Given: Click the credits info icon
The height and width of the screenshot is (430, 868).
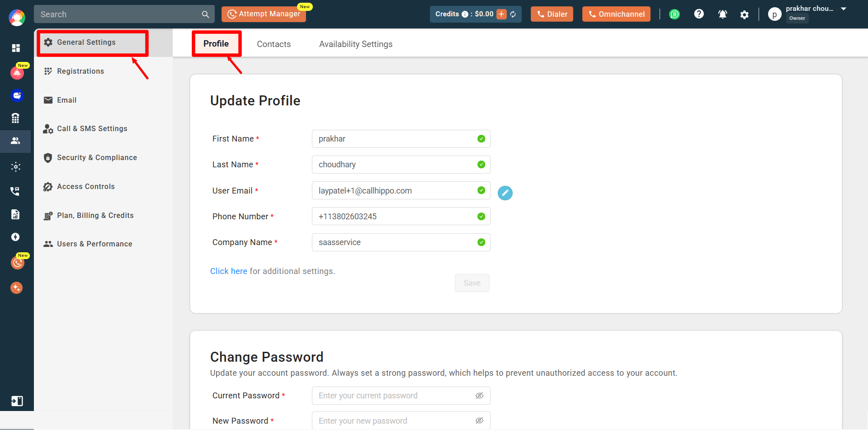Looking at the screenshot, I should 465,14.
